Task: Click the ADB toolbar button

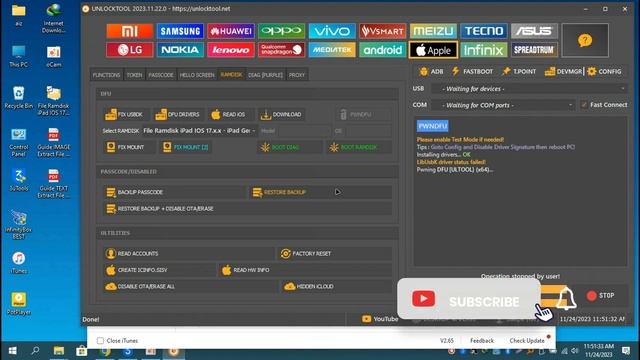Action: click(x=431, y=71)
